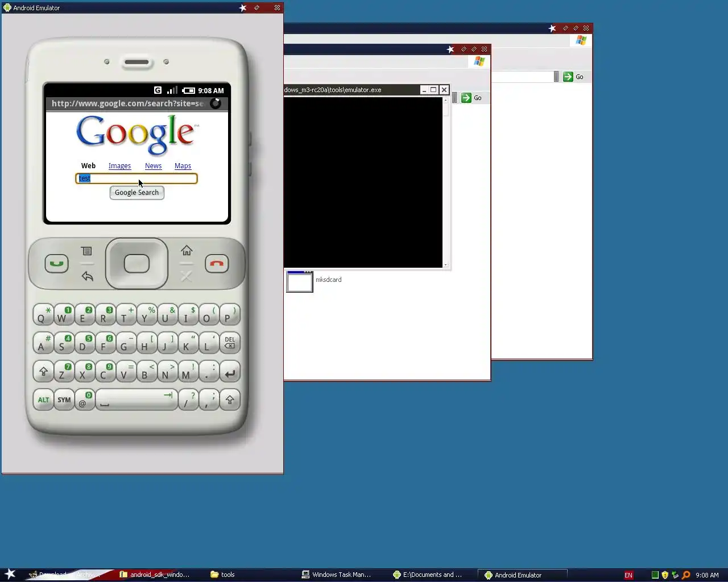This screenshot has height=582, width=728.
Task: Click the page loading spinner icon
Action: [x=216, y=103]
